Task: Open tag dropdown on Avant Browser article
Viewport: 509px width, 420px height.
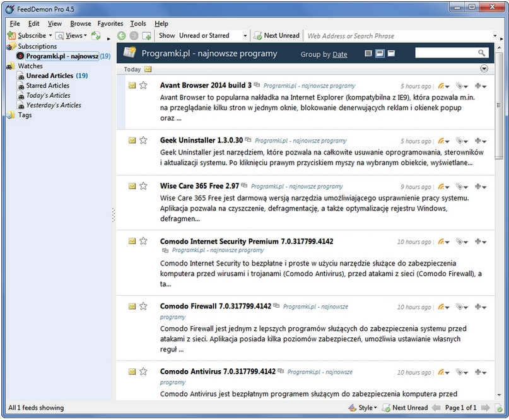Action: (462, 86)
